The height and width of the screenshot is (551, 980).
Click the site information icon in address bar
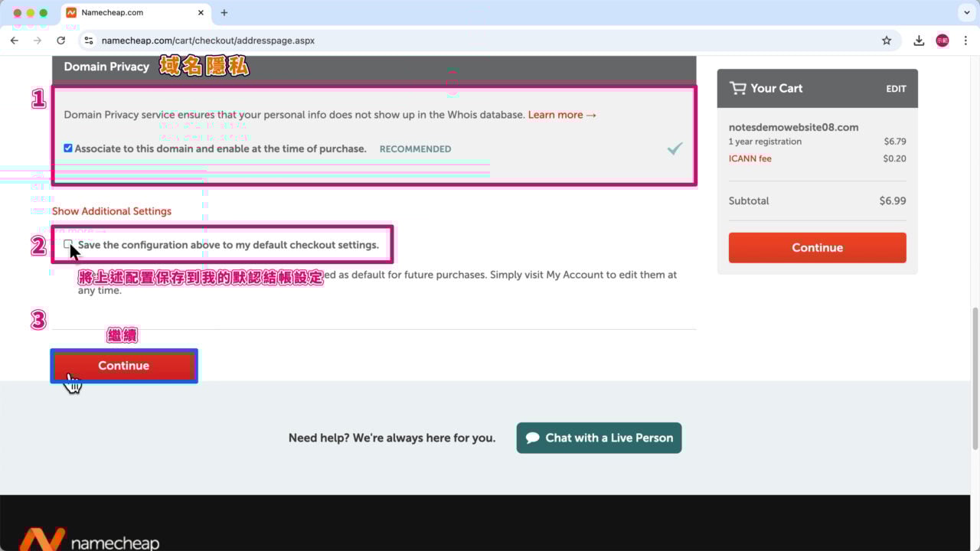pyautogui.click(x=89, y=41)
